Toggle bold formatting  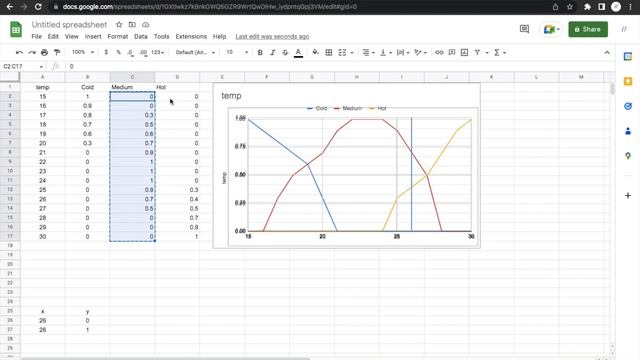(260, 52)
